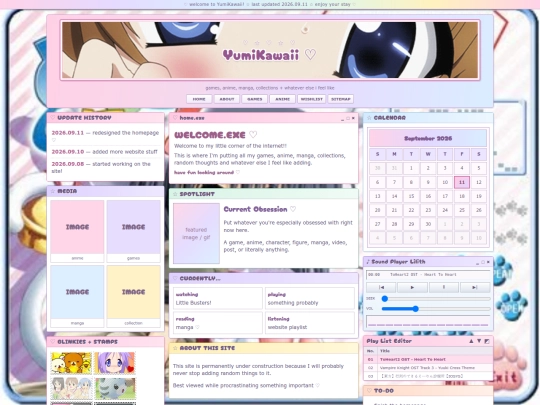This screenshot has width=540, height=405.
Task: Click the ABOUT THIS SITE panel title
Action: pyautogui.click(x=207, y=348)
